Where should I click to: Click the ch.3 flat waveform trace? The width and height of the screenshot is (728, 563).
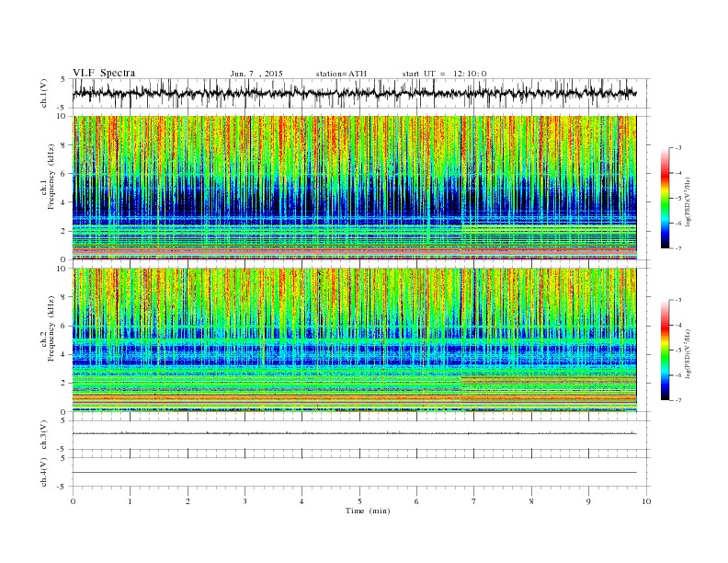pyautogui.click(x=354, y=433)
